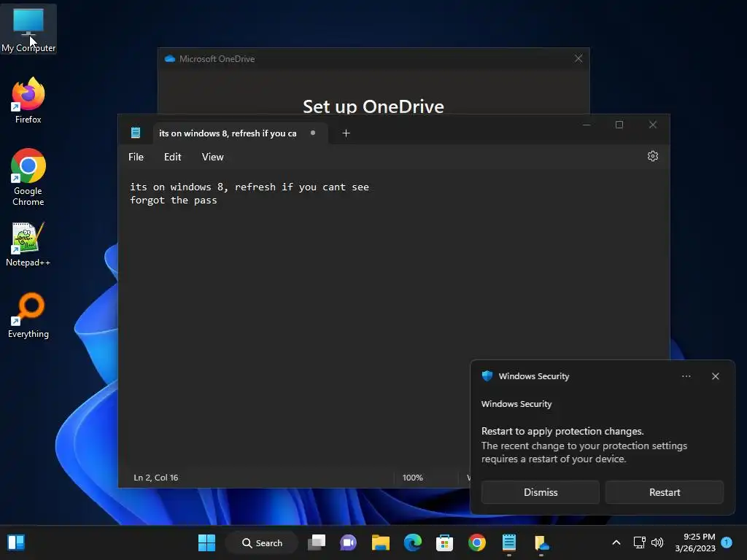747x560 pixels.
Task: Dismiss the Windows Security notification
Action: click(x=541, y=492)
